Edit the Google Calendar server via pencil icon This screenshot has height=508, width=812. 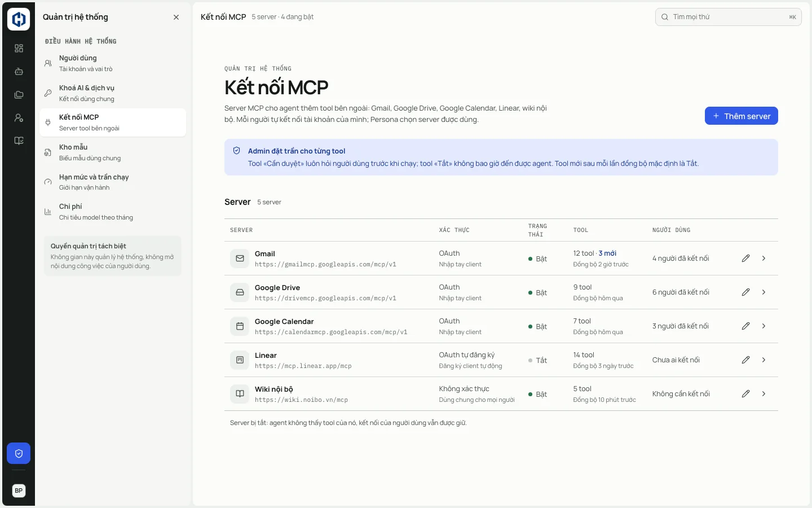pyautogui.click(x=745, y=326)
